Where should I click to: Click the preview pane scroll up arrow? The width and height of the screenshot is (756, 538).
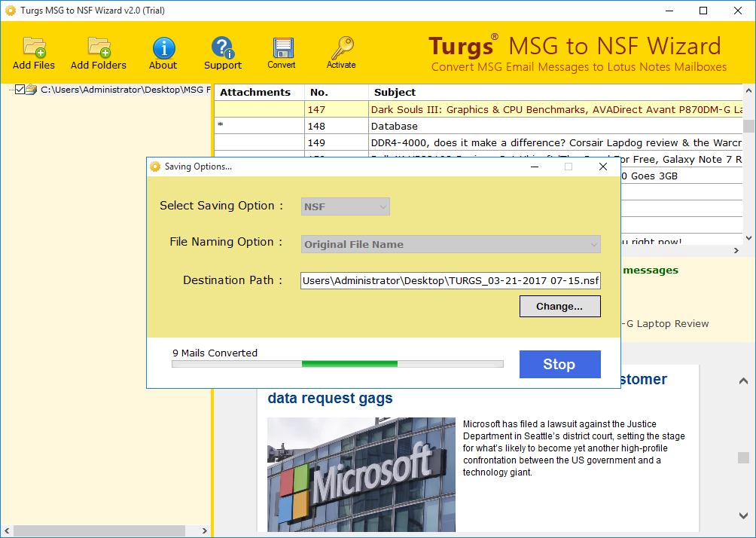pos(743,381)
